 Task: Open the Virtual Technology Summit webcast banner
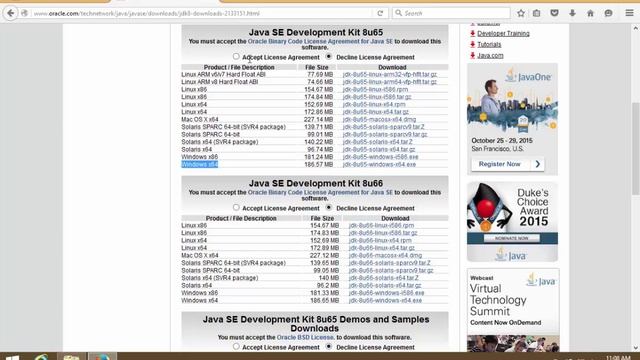coord(513,310)
